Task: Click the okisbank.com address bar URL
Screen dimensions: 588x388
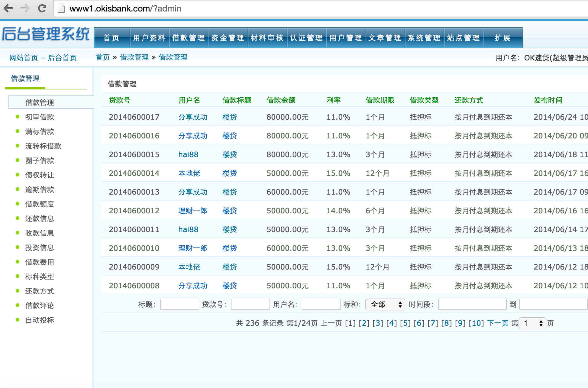Action: 125,8
